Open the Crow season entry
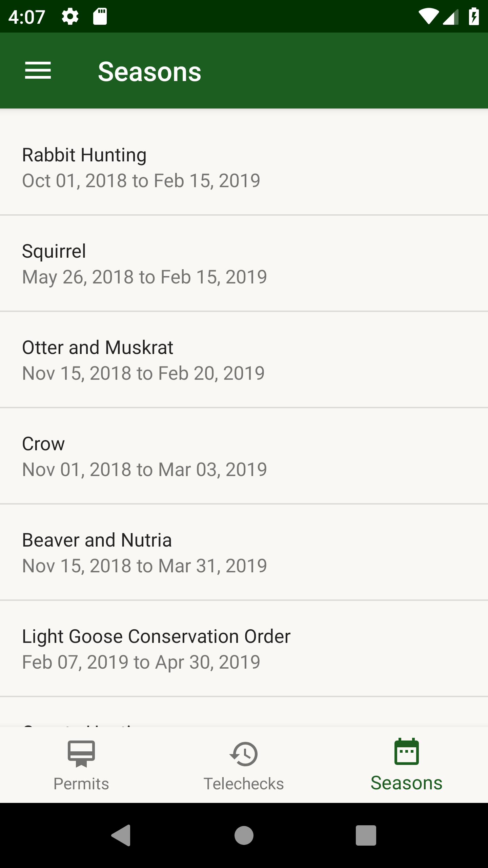Screen dimensions: 488x868 (x=244, y=456)
